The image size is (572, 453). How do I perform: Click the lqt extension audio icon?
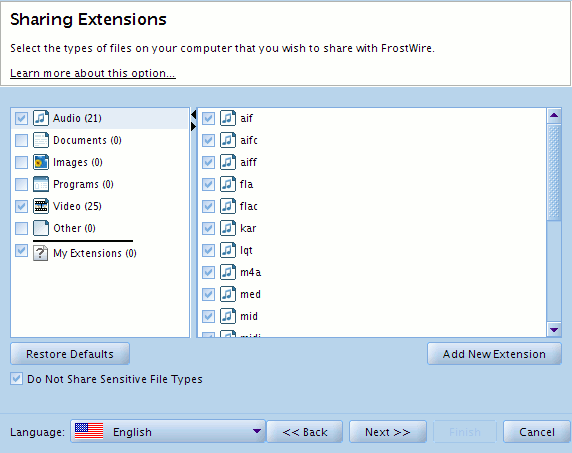tap(228, 250)
